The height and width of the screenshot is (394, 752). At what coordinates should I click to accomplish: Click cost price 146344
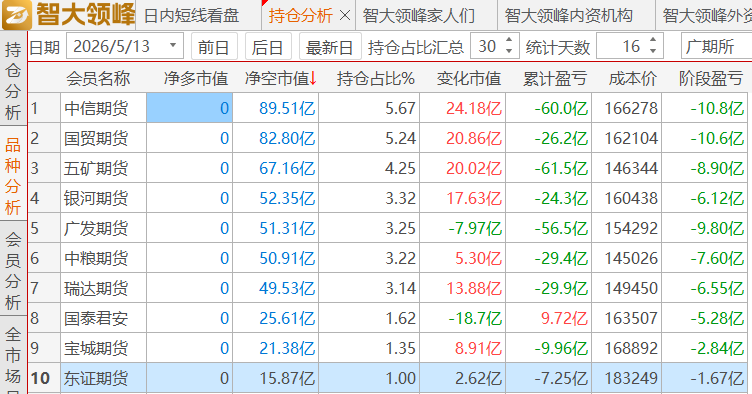click(x=627, y=168)
